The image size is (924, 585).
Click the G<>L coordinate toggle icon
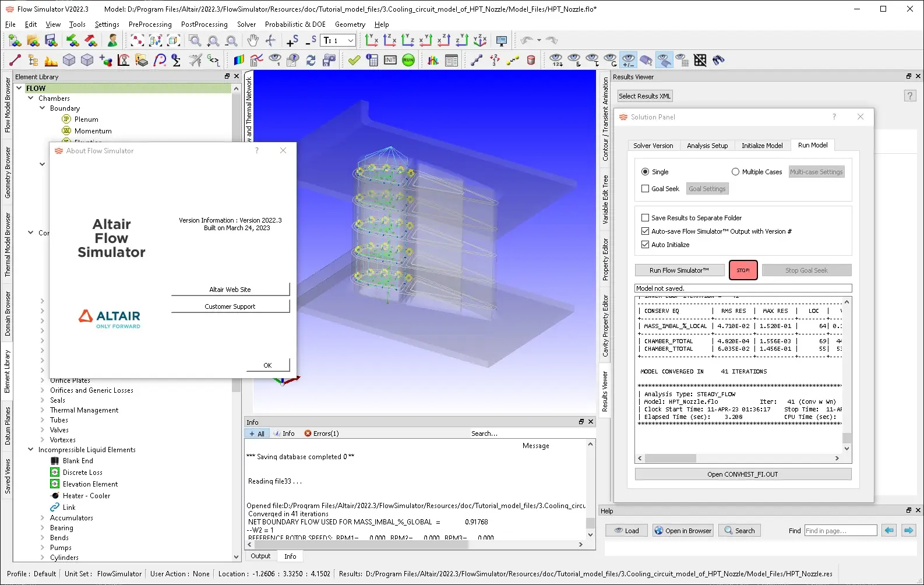(214, 60)
